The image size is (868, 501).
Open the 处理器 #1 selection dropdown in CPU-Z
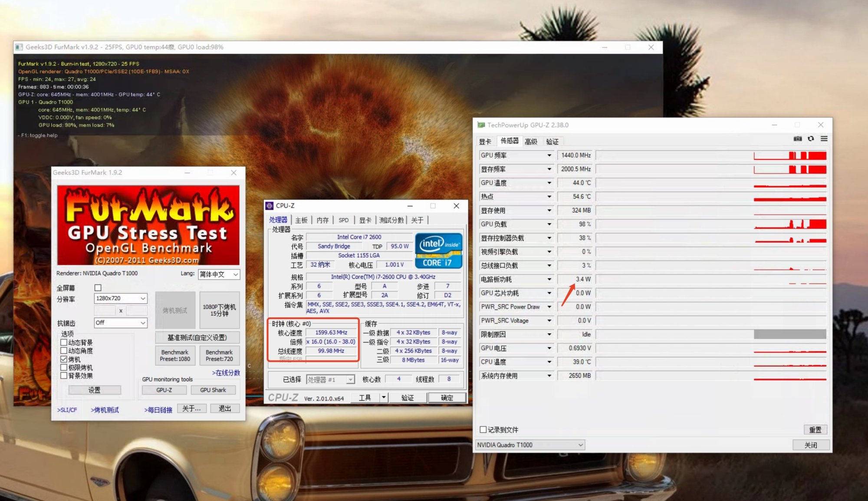coord(331,380)
